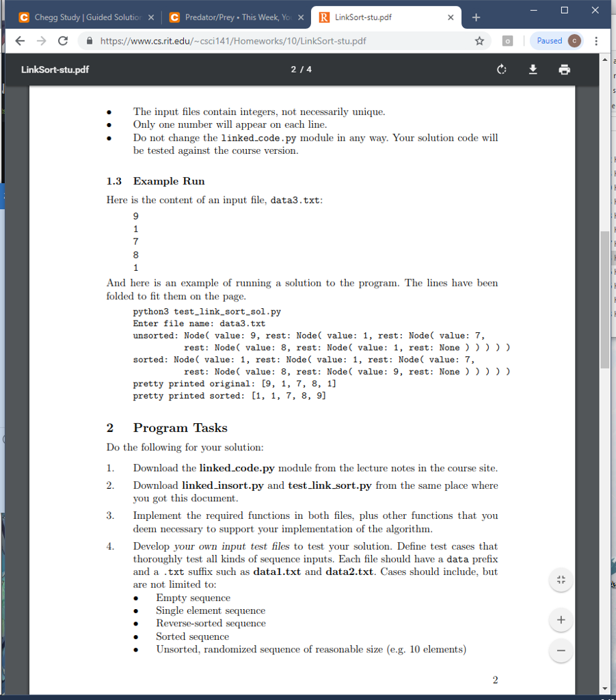Open the Paused profile button
Screen dimensions: 616x700
click(x=557, y=41)
